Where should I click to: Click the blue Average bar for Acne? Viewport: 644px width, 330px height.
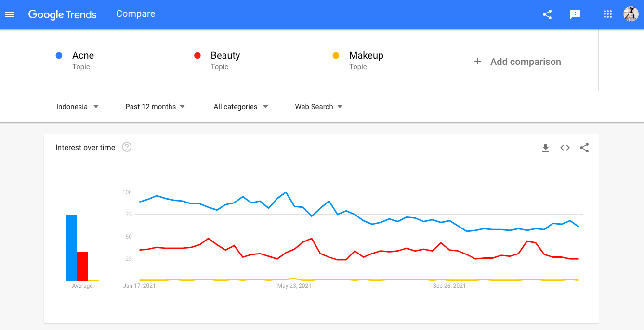pyautogui.click(x=71, y=248)
